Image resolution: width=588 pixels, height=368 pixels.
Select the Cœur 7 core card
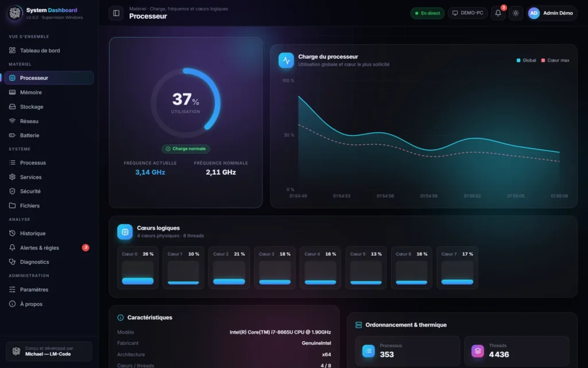(457, 268)
